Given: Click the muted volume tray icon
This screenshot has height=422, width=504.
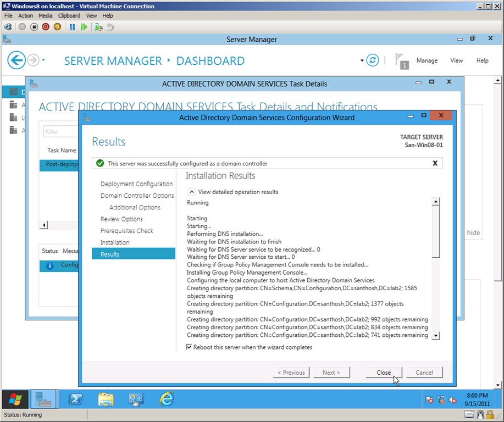Looking at the screenshot, I should pos(452,400).
